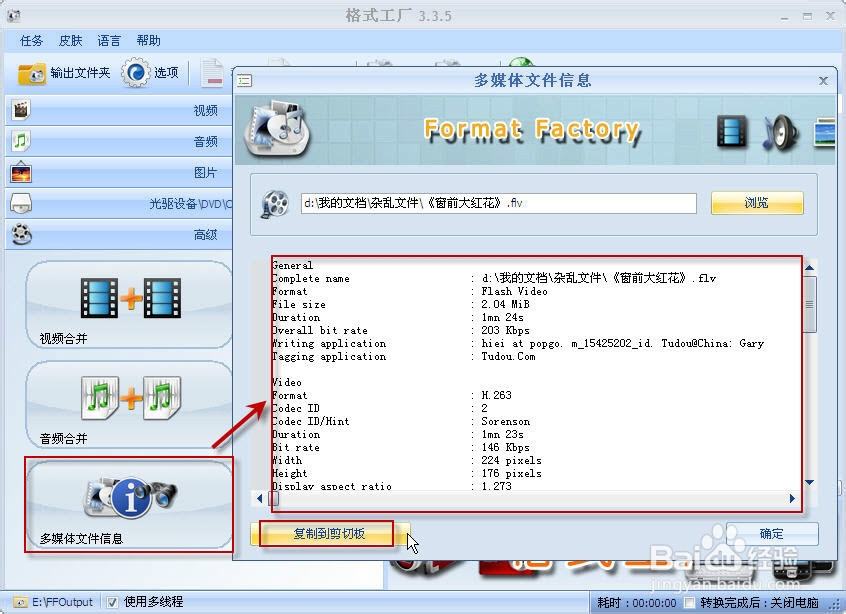Expand the 音频 audio category
The image size is (846, 614).
click(x=119, y=141)
